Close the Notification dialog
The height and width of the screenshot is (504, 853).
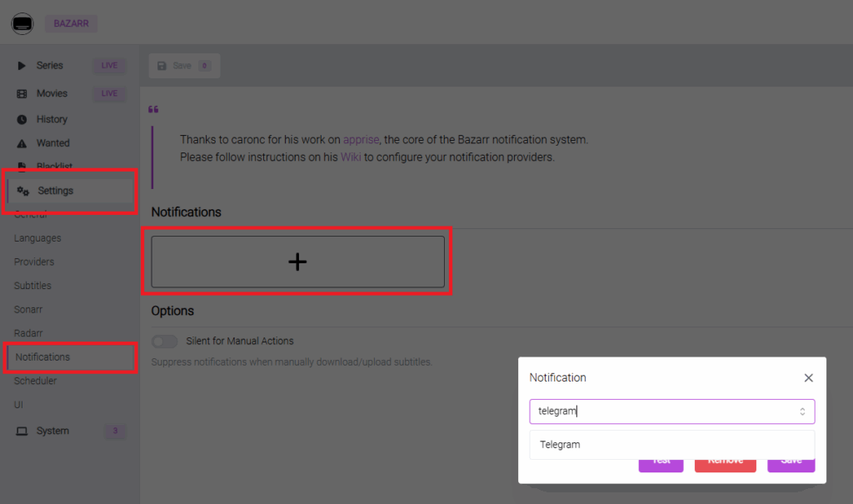[x=808, y=377]
